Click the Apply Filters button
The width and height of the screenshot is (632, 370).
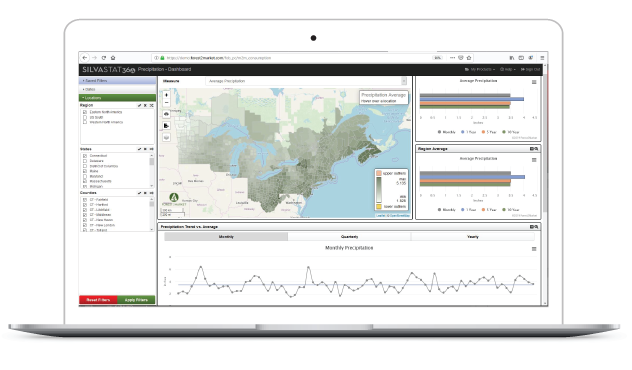(x=136, y=300)
